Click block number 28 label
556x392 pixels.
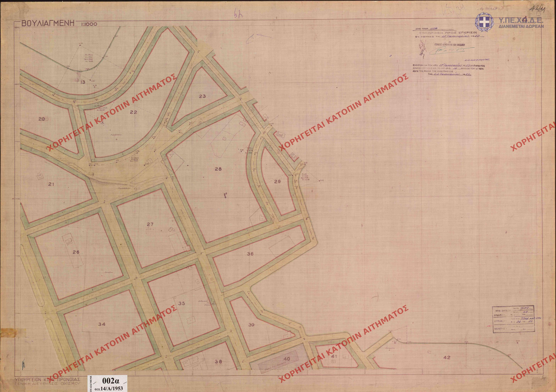(218, 169)
